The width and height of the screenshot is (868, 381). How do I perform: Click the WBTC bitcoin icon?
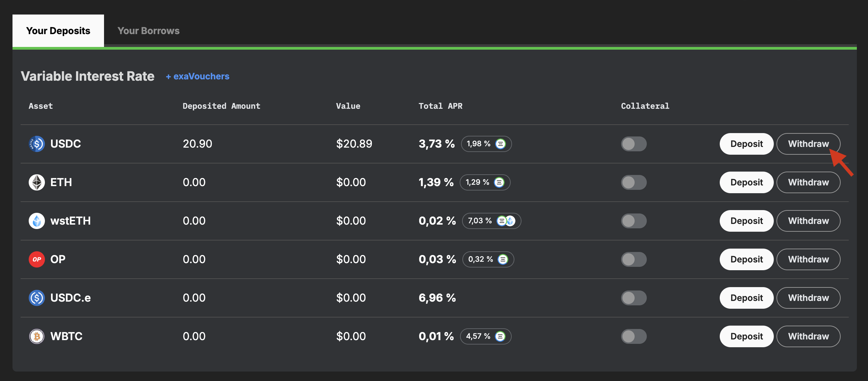pos(37,336)
